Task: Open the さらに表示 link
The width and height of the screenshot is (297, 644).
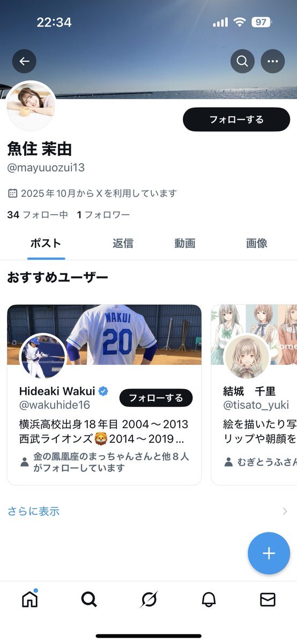Action: (34, 511)
